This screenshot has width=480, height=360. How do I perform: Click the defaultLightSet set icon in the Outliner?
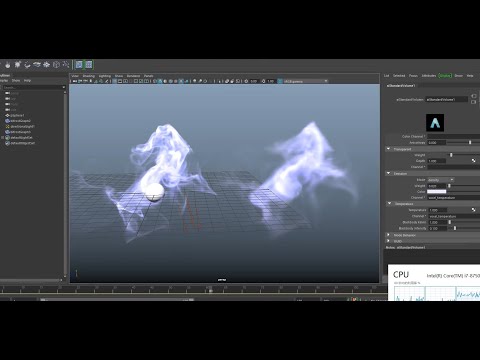(x=7, y=137)
